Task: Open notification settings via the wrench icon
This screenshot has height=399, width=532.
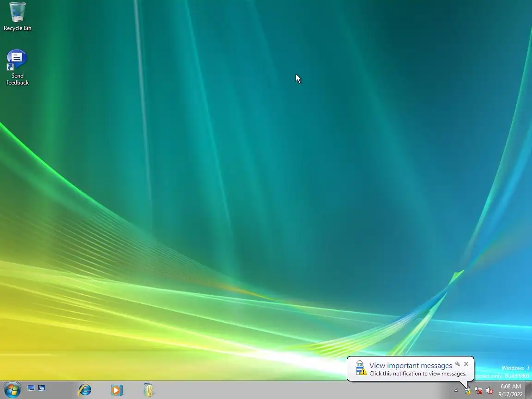Action: coord(458,364)
